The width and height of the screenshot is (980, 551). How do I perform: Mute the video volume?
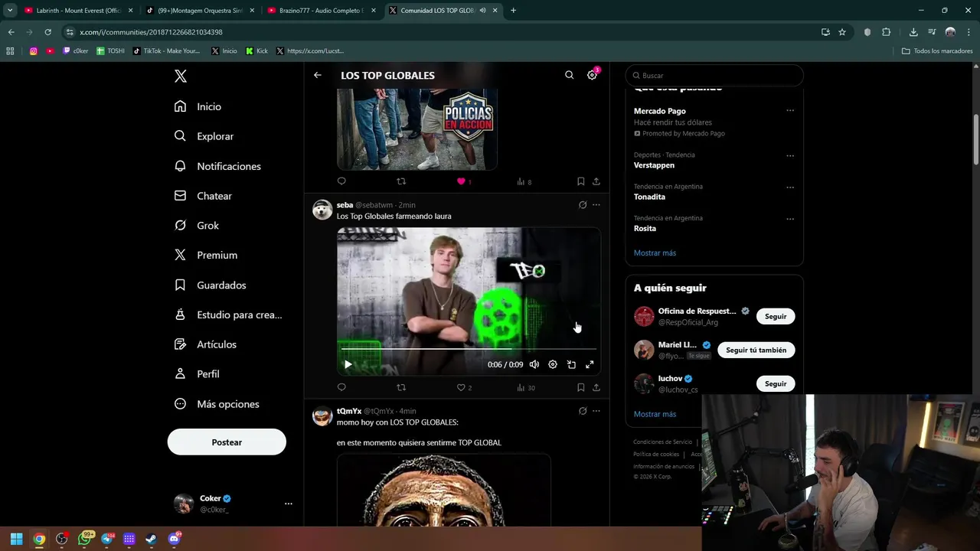(534, 364)
